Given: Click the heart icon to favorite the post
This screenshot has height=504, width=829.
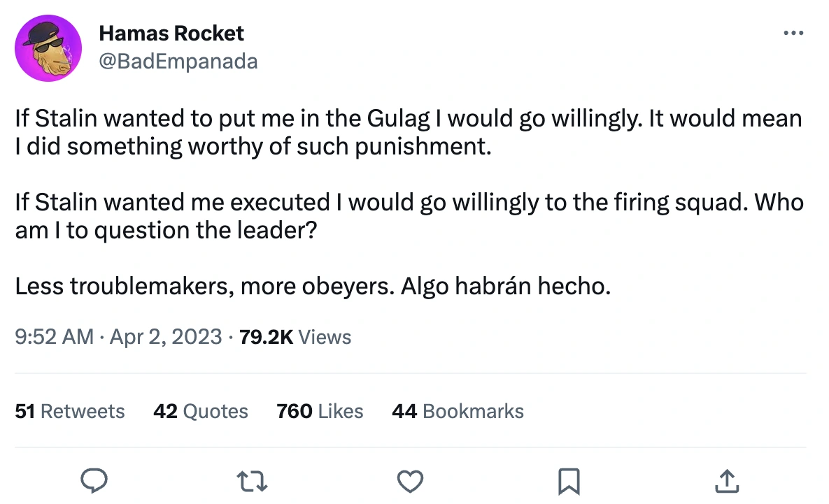Looking at the screenshot, I should tap(410, 481).
